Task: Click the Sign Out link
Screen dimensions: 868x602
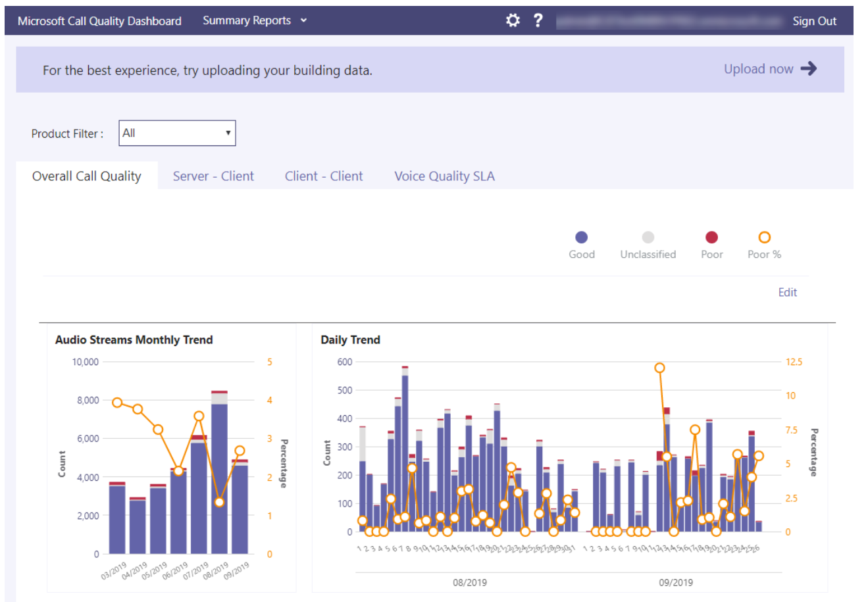Action: pyautogui.click(x=814, y=21)
